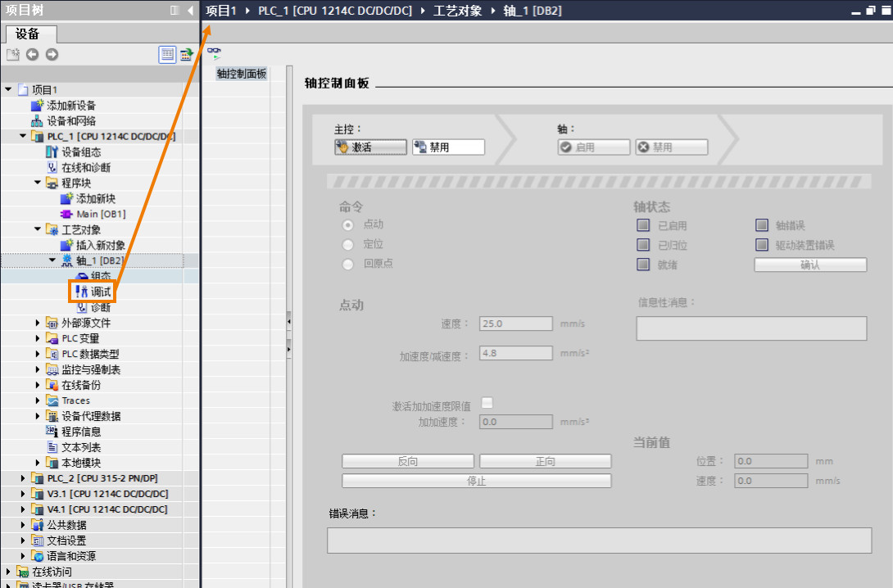Expand PLC_2 [CPU 315-2 PN/DP] node
This screenshot has height=588, width=893.
[x=23, y=478]
